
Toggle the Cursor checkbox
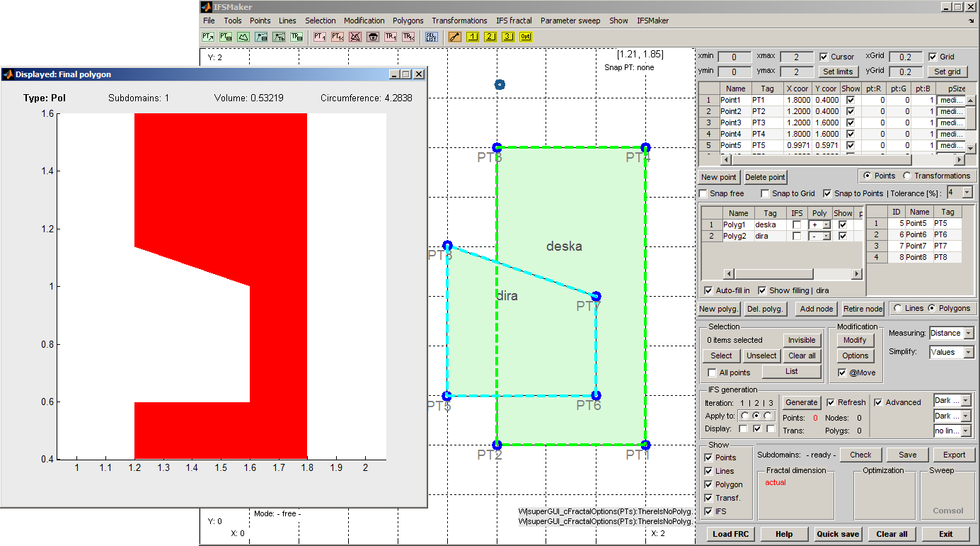824,57
